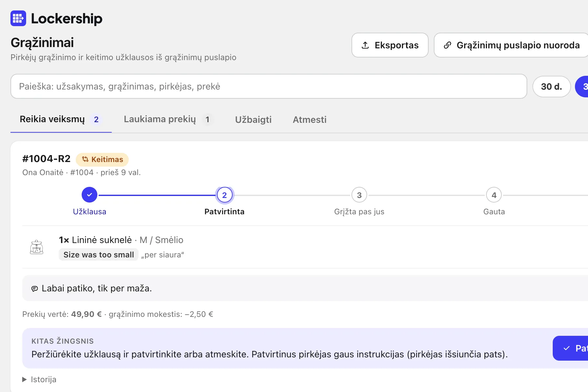This screenshot has width=588, height=392.
Task: Click step 2 Patvirtinta circle
Action: (224, 195)
